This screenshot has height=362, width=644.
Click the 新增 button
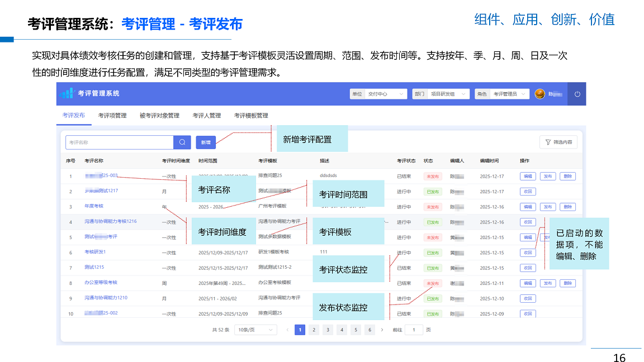point(206,142)
